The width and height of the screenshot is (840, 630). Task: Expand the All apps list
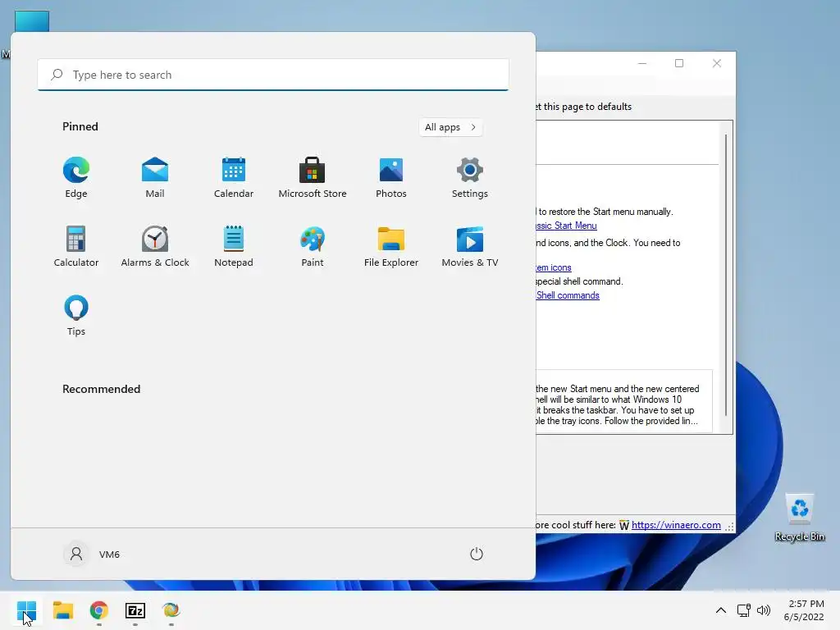point(450,127)
